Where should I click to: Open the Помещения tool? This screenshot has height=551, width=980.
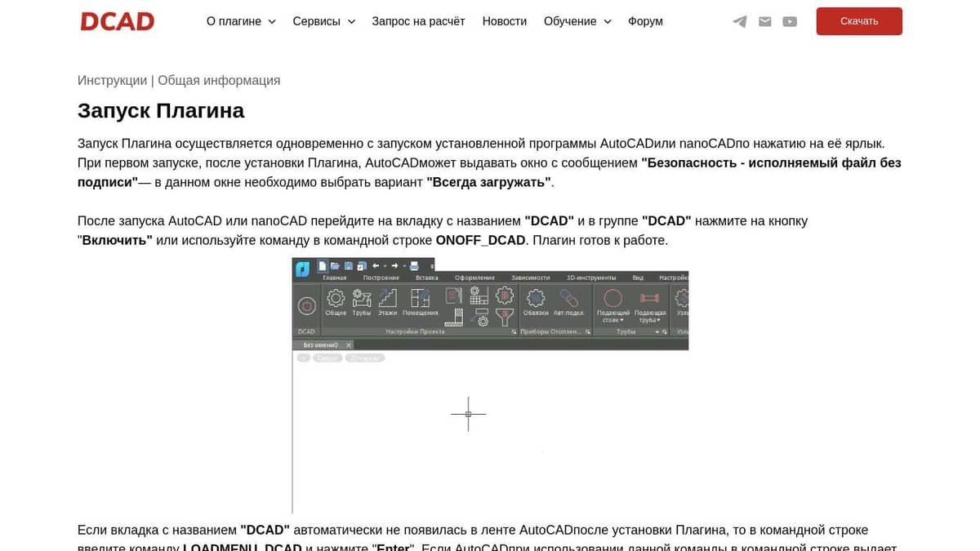[x=420, y=304]
